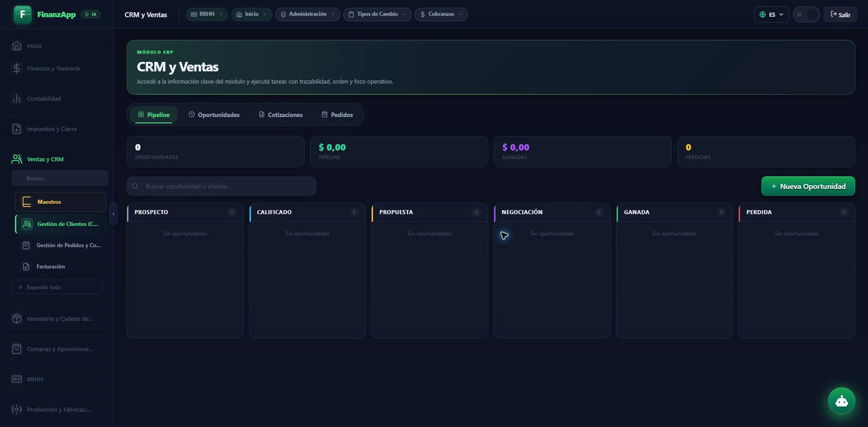This screenshot has height=427, width=868.
Task: Click the GANADA column header
Action: (x=675, y=212)
